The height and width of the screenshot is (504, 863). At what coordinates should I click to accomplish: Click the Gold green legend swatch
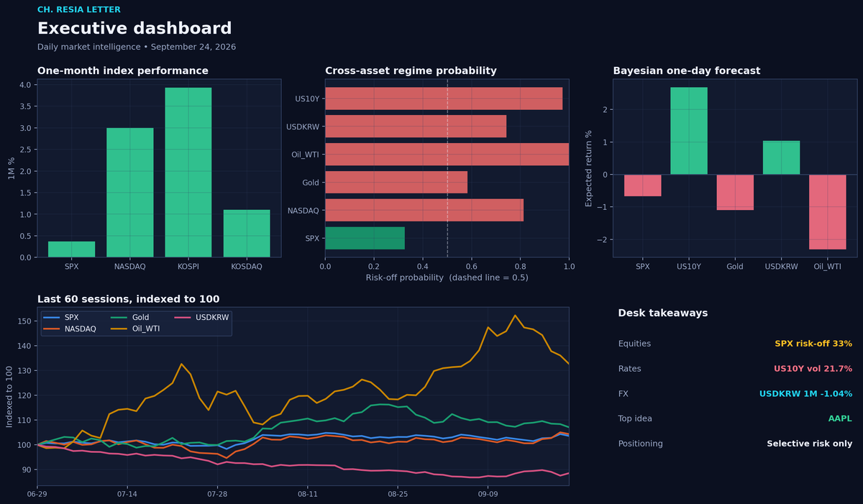(x=119, y=317)
